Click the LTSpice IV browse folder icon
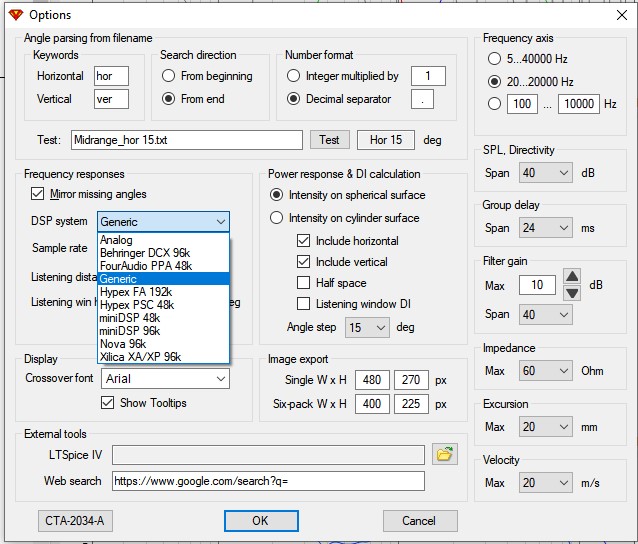The width and height of the screenshot is (638, 544). (445, 455)
